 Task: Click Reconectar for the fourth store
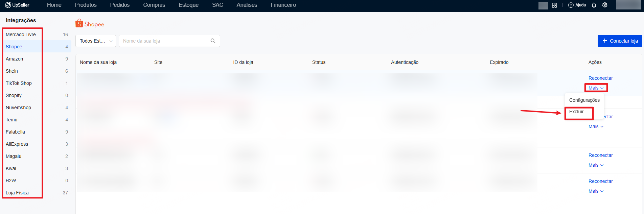pyautogui.click(x=600, y=181)
